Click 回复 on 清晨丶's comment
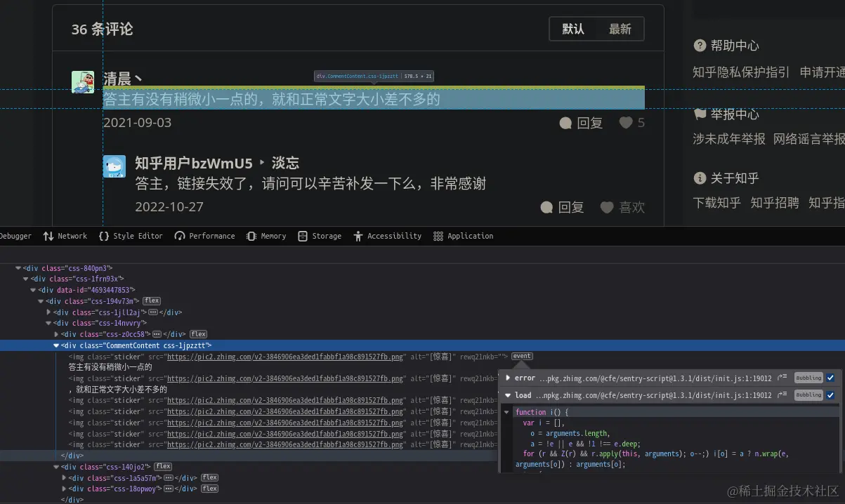The image size is (845, 504). tap(581, 123)
